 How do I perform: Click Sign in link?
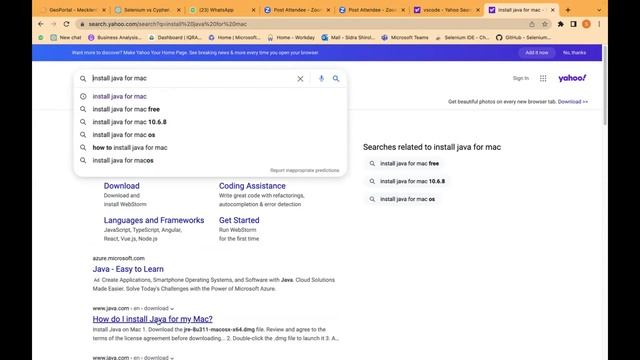tap(520, 78)
